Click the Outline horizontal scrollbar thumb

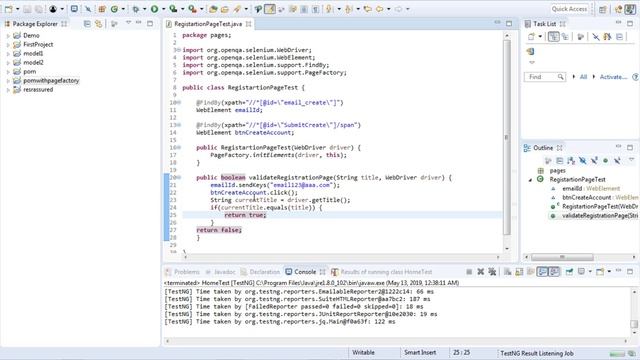(x=562, y=257)
